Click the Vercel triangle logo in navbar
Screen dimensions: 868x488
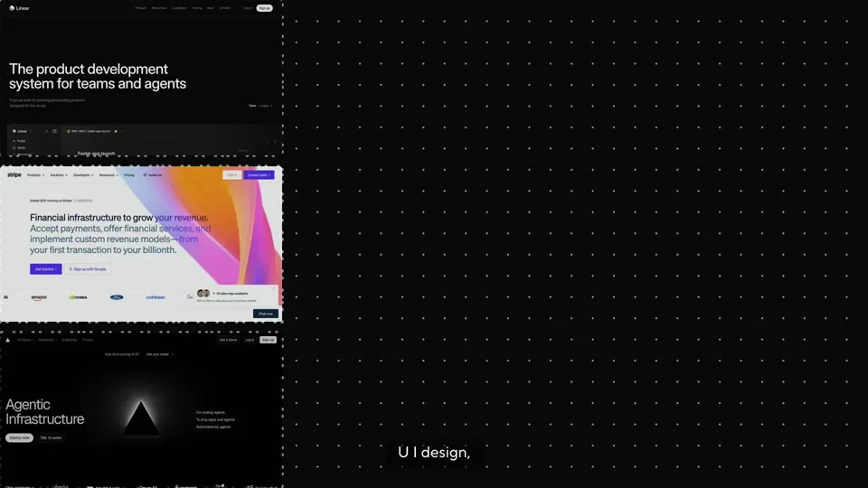[x=8, y=340]
